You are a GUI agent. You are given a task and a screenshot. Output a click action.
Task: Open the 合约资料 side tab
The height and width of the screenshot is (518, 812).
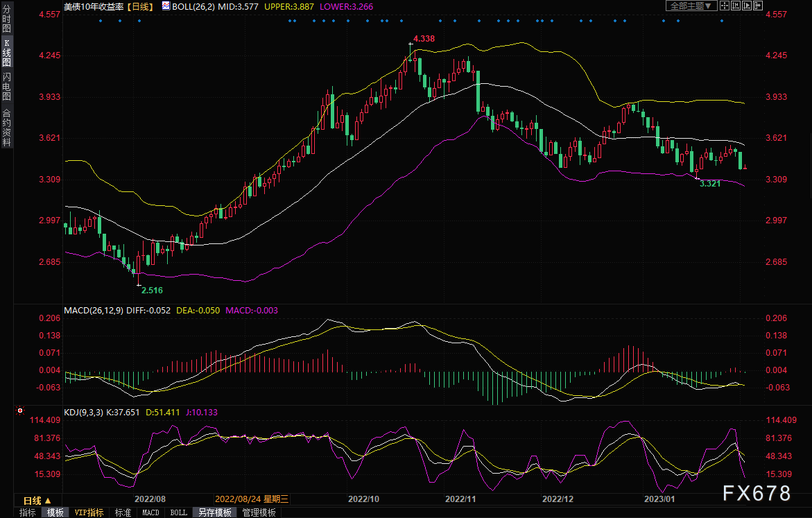[6, 128]
